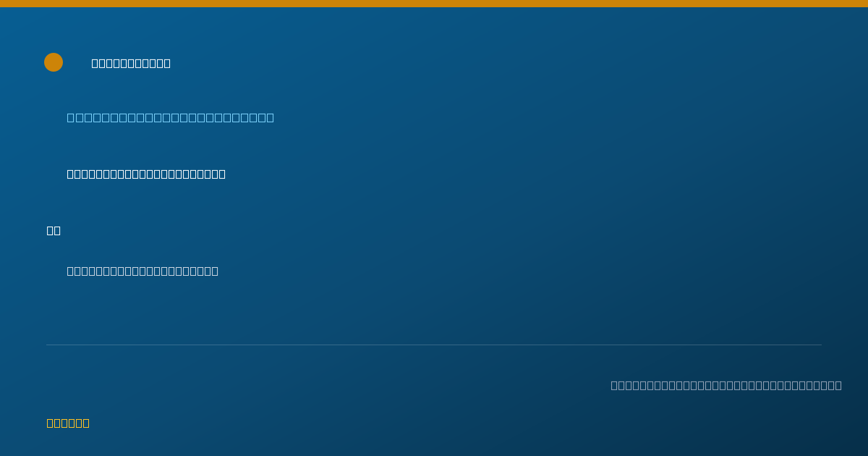
Task: Click the pale text line under the two-character label
Action: pos(142,271)
